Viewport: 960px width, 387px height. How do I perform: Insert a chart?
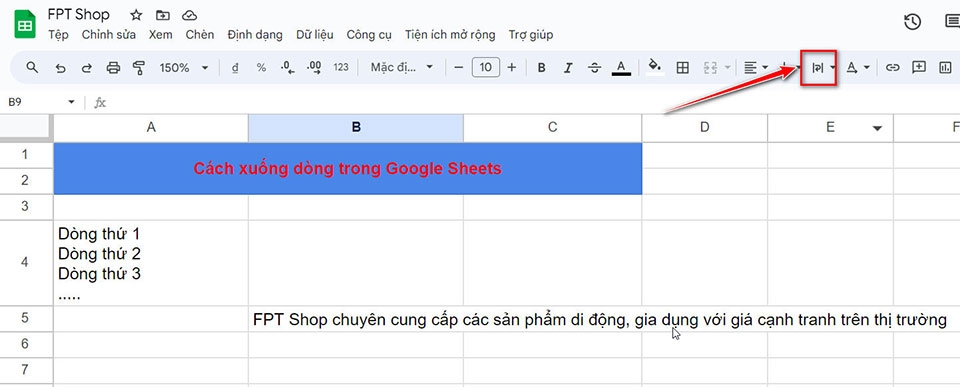coord(945,68)
